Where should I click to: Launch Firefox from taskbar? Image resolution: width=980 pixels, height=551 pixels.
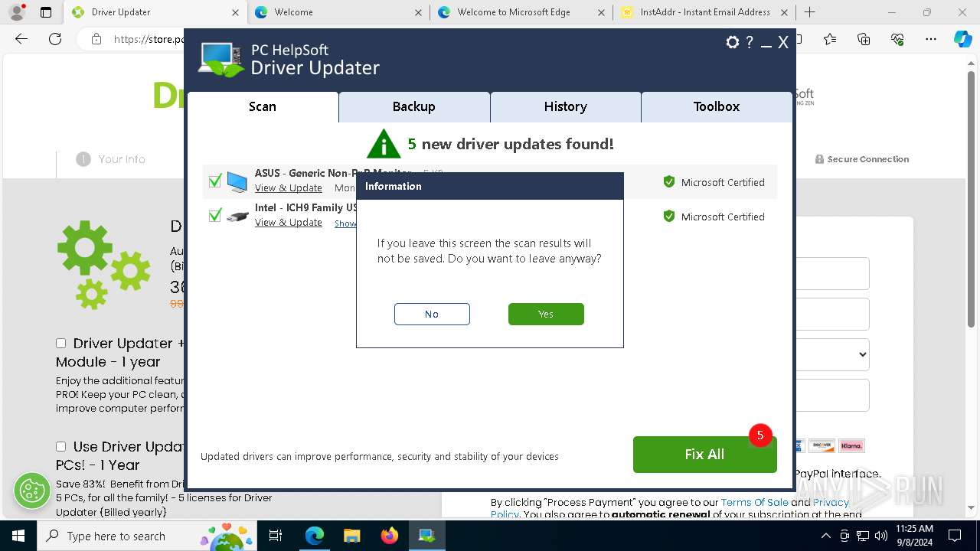[x=389, y=536]
